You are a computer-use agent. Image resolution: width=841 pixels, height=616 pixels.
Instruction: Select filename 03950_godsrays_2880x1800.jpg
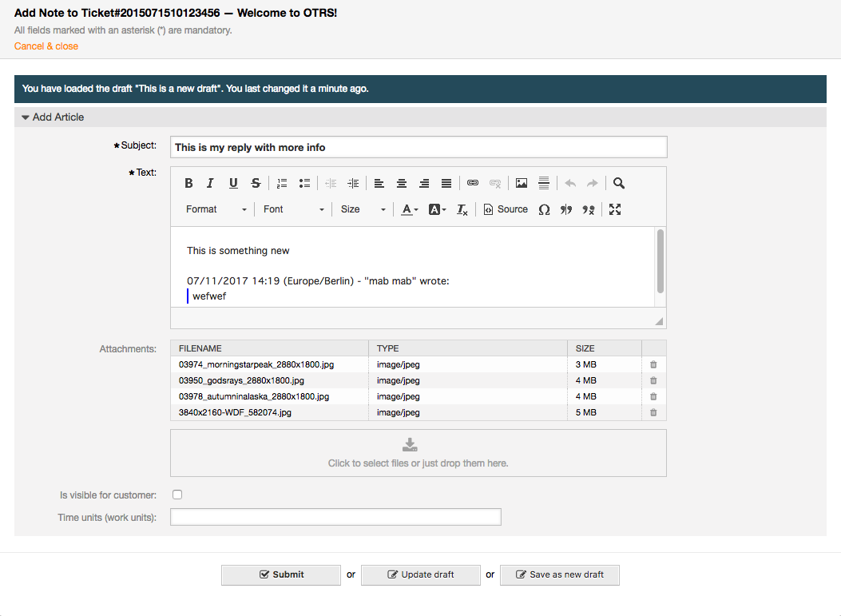tap(241, 380)
